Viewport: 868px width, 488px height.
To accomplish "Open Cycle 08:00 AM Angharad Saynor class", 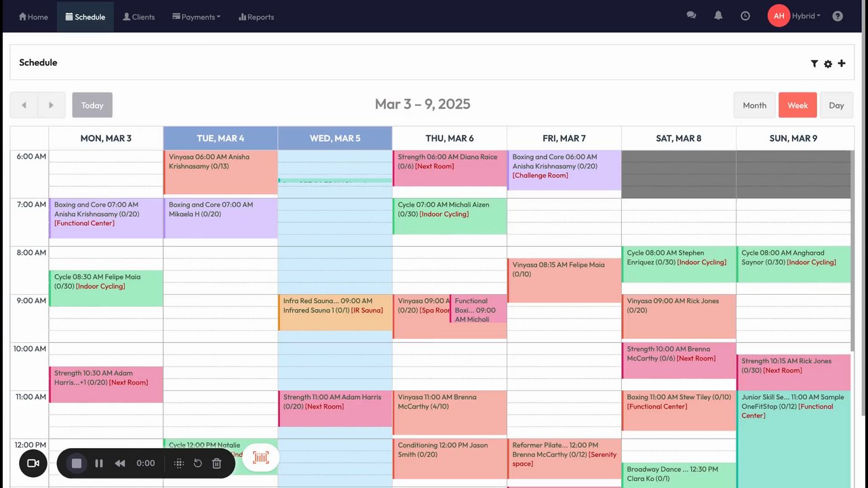I will click(793, 264).
